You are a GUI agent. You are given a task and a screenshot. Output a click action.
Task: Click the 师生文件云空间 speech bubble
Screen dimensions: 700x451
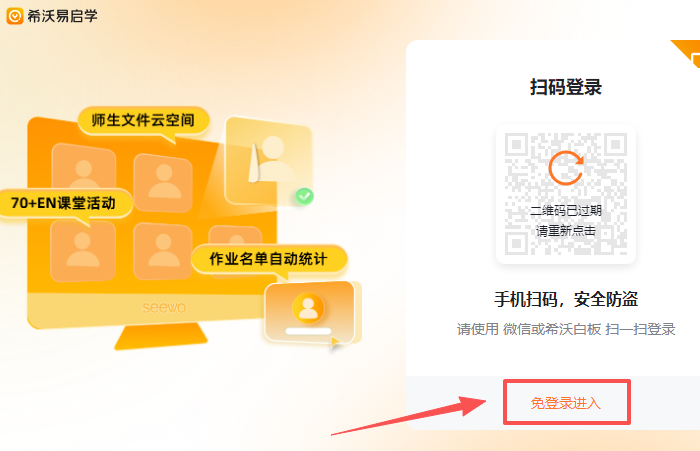point(143,120)
